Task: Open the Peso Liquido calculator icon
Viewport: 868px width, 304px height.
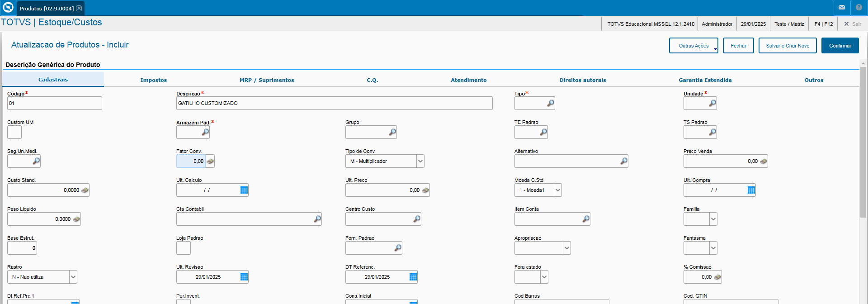Action: [76, 219]
